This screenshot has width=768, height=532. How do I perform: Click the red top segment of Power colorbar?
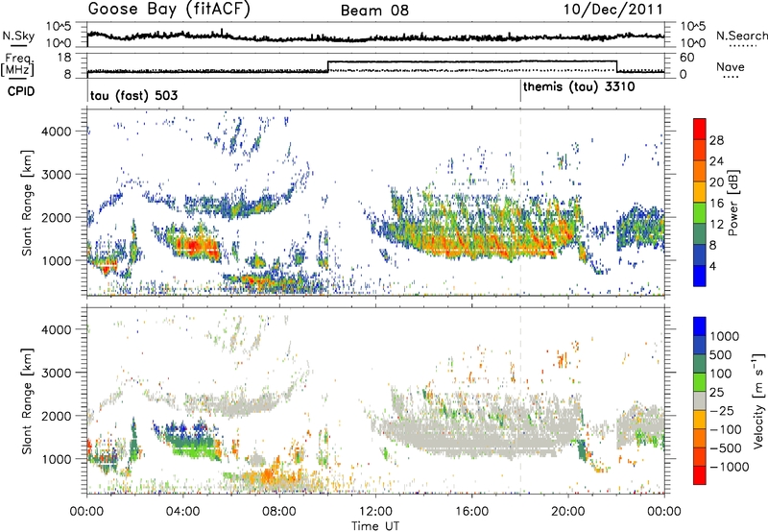coord(700,129)
